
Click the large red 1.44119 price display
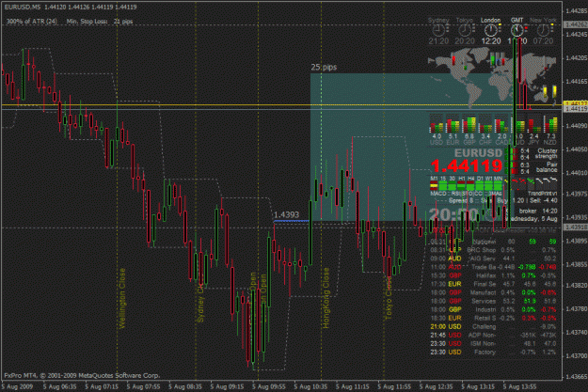467,165
